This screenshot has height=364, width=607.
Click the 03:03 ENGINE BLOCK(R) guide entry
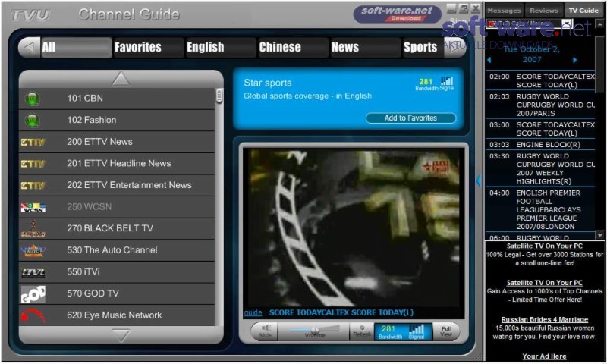[540, 145]
